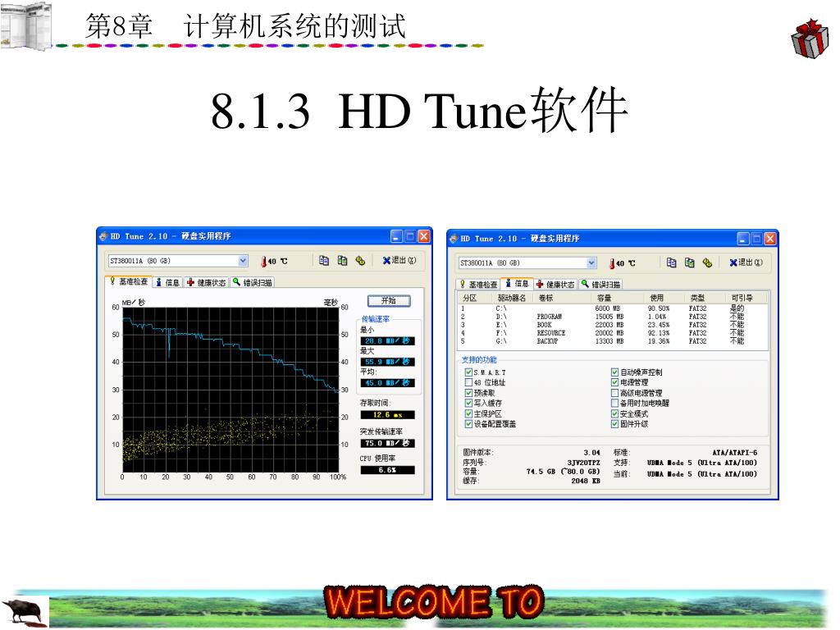Open drive dropdown in right HD Tune window
840x630 pixels.
click(x=591, y=263)
